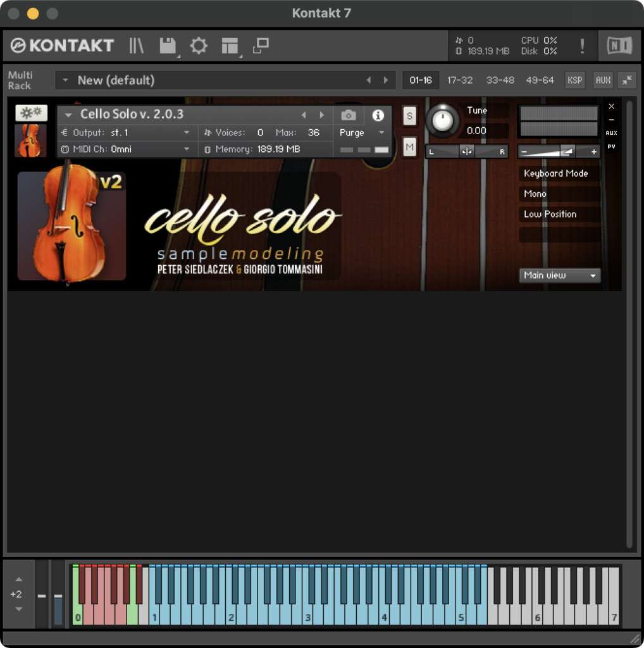Select rack page 01-16
This screenshot has height=648, width=644.
421,80
